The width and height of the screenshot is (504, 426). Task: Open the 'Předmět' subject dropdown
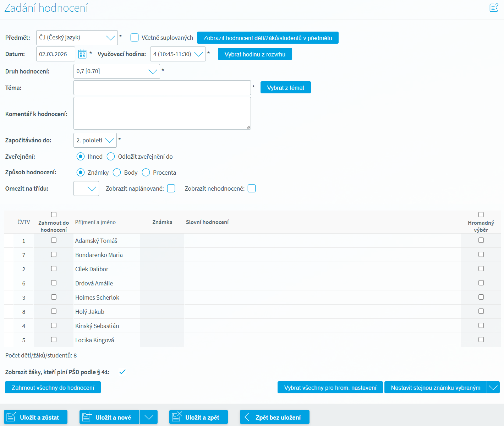coord(77,38)
